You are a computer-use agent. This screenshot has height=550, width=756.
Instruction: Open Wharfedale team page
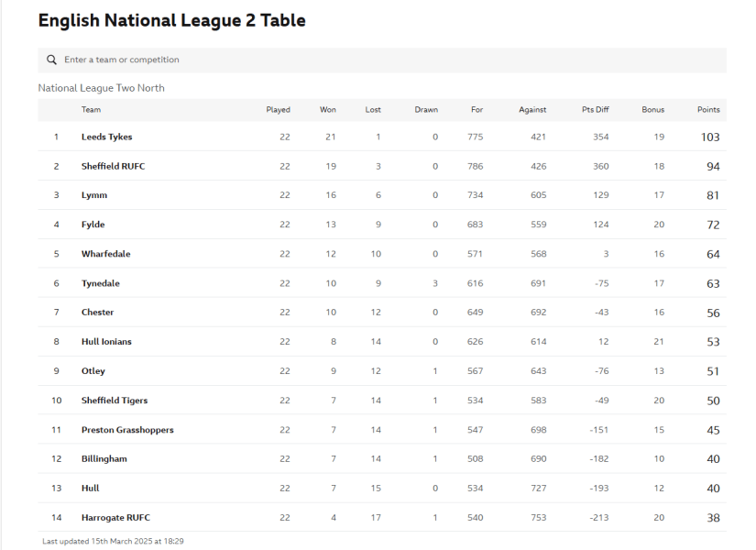click(x=105, y=254)
